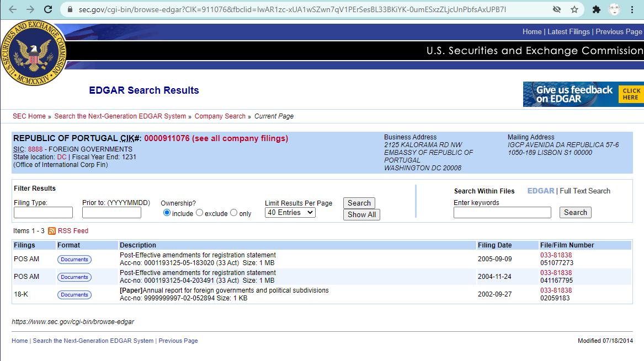The height and width of the screenshot is (361, 644).
Task: Click the browser address bar URL
Action: coord(292,9)
